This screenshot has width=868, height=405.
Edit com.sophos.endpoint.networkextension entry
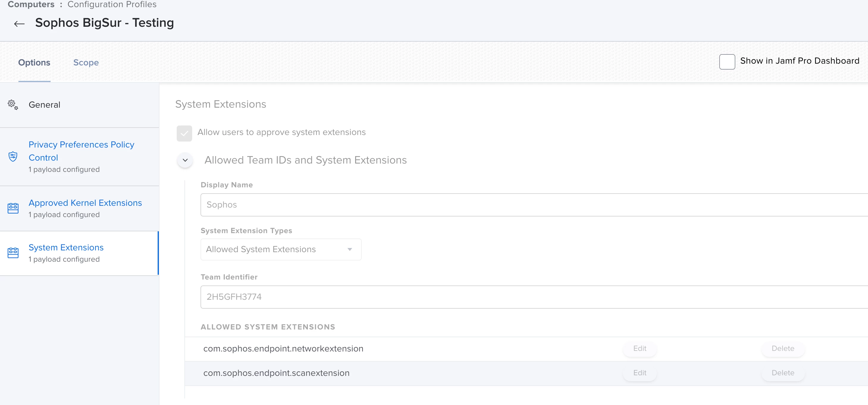(x=640, y=349)
